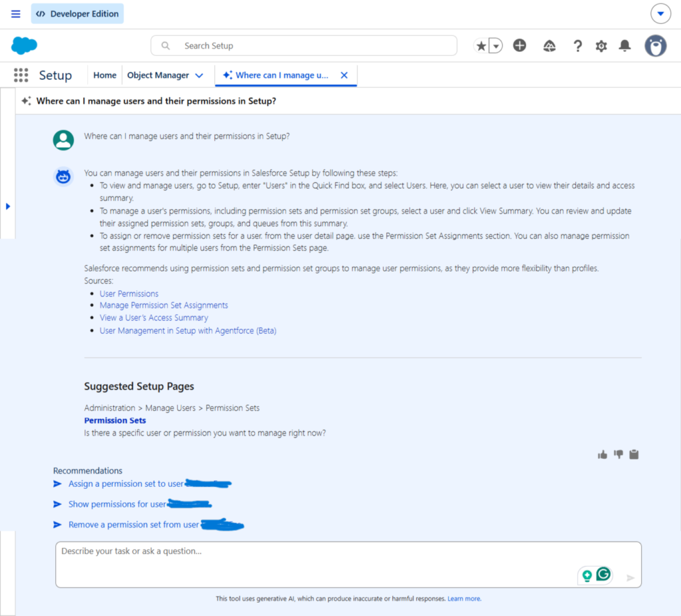Open the Help question mark icon
This screenshot has height=616, width=681.
coord(578,46)
